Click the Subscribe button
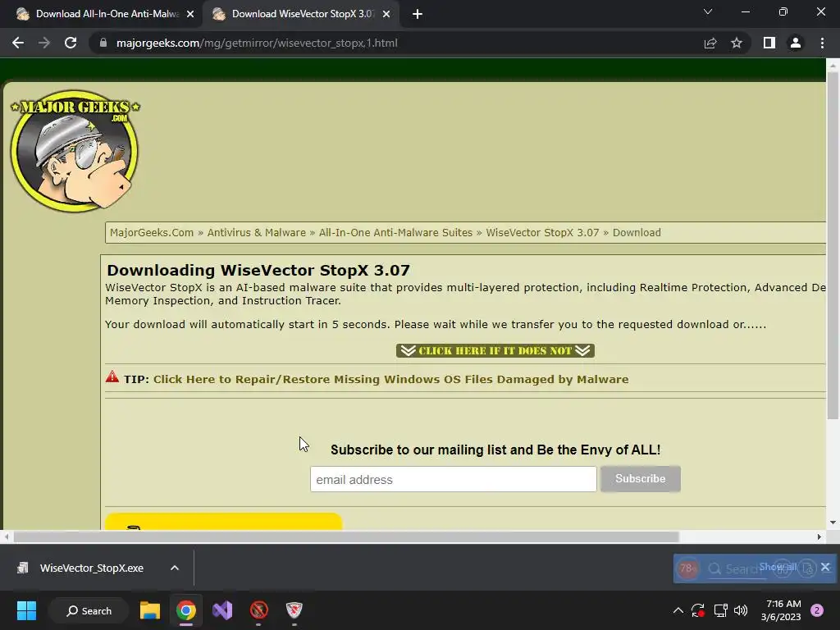This screenshot has width=840, height=630. point(640,479)
